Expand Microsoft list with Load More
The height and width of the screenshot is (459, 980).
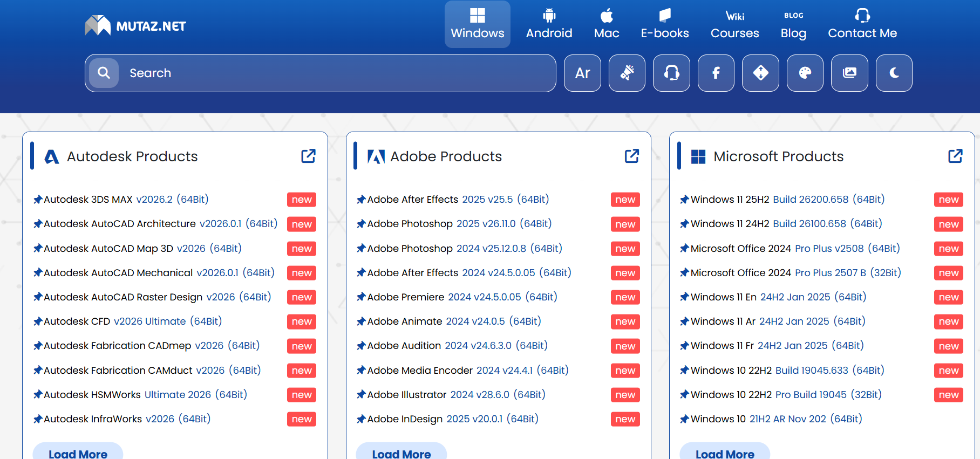(x=724, y=453)
